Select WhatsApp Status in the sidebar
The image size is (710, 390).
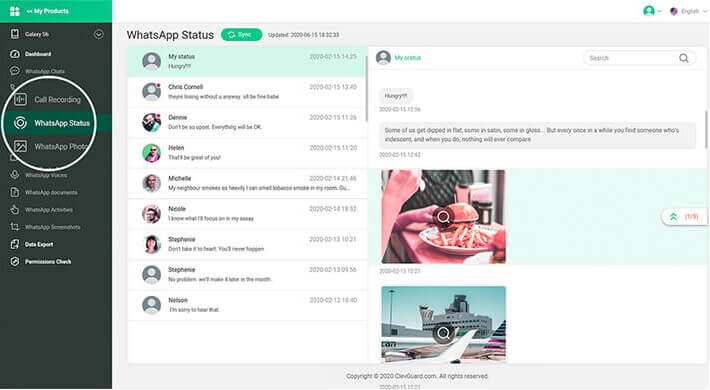[62, 123]
